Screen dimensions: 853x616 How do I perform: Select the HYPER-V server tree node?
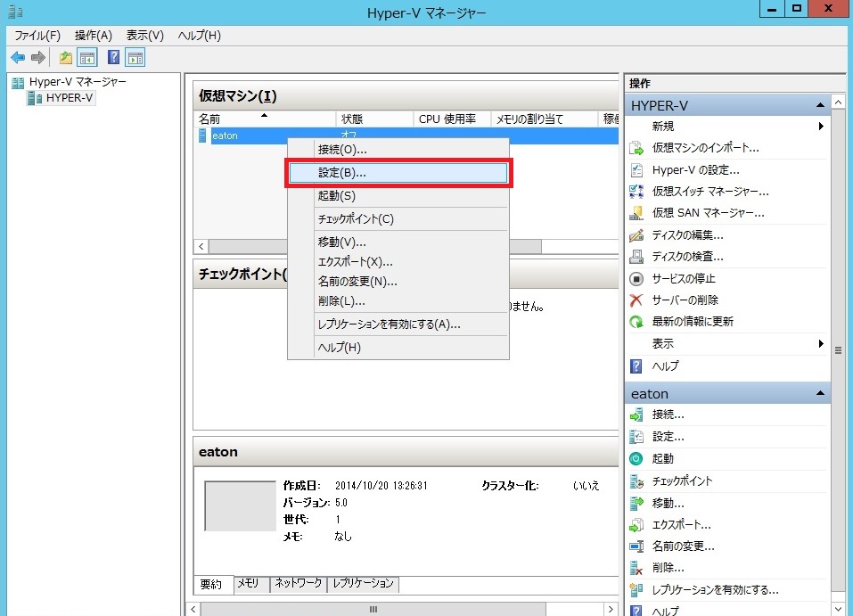pos(69,98)
